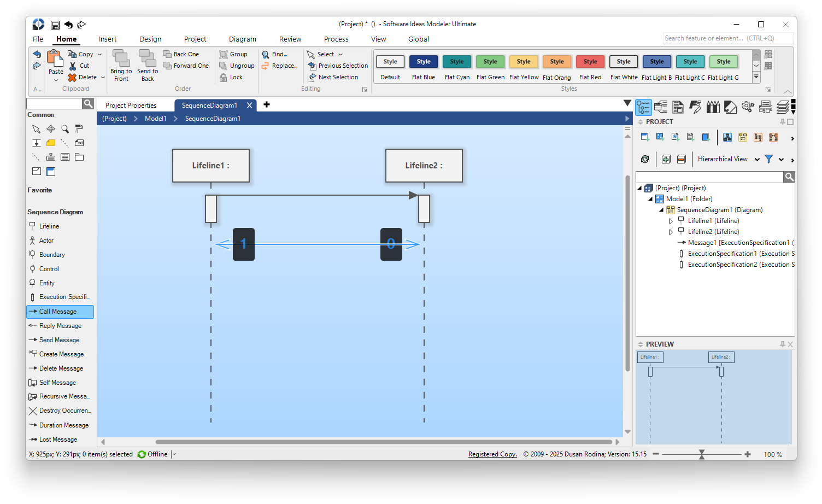822x504 pixels.
Task: Apply the Flat Green style swatch
Action: pos(490,62)
